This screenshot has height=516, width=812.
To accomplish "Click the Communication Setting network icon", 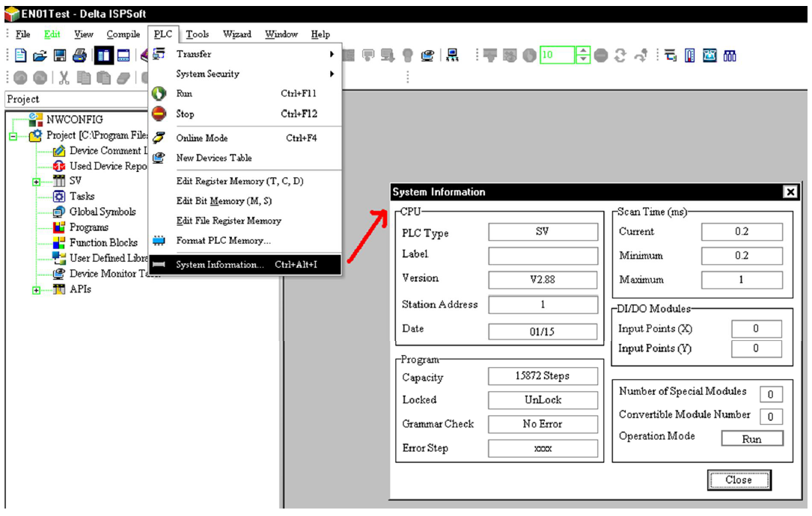I will pyautogui.click(x=453, y=55).
